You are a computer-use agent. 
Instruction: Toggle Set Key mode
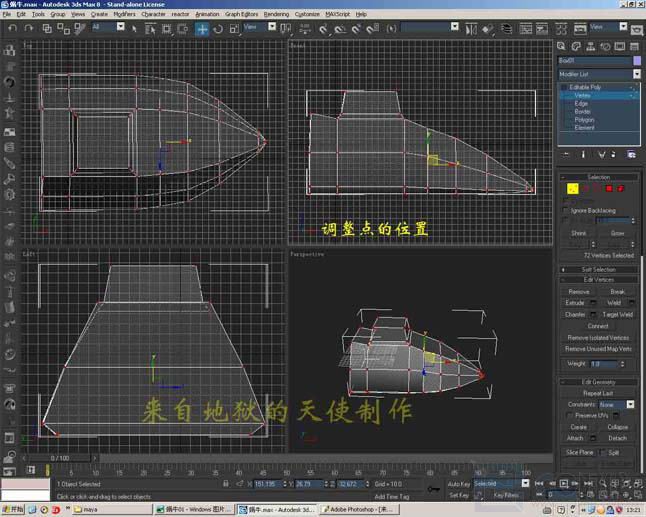tap(459, 495)
